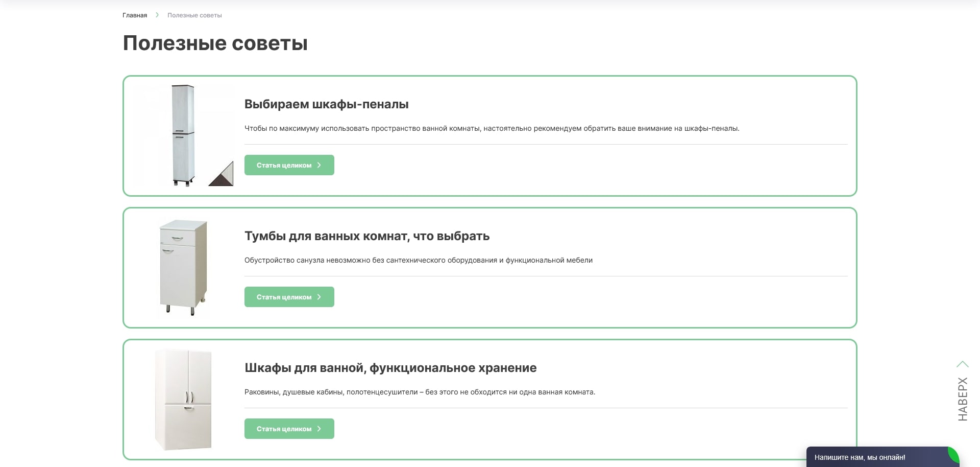Open article Тумбы для ванных комнат, что выбрать
The height and width of the screenshot is (467, 980).
[366, 236]
